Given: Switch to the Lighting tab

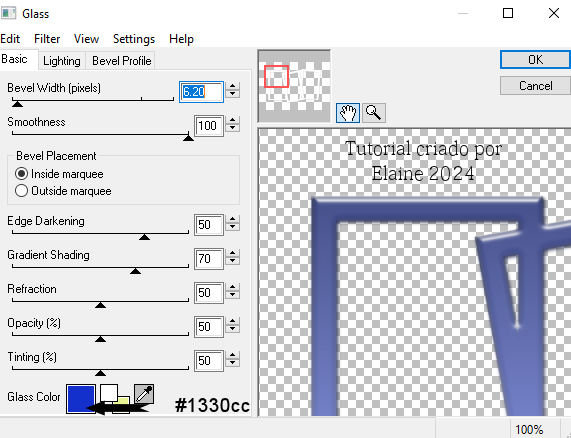Looking at the screenshot, I should click(x=62, y=61).
